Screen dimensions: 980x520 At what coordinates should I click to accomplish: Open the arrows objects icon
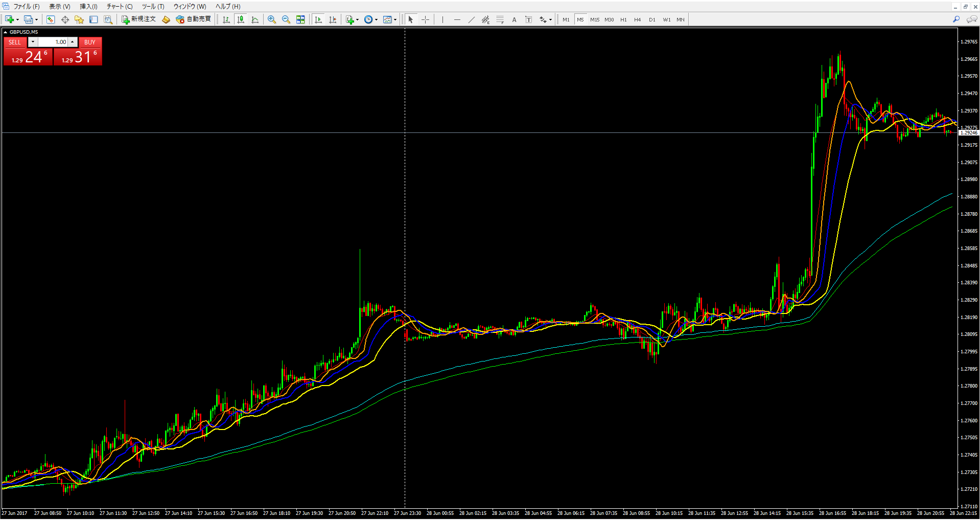(x=543, y=19)
